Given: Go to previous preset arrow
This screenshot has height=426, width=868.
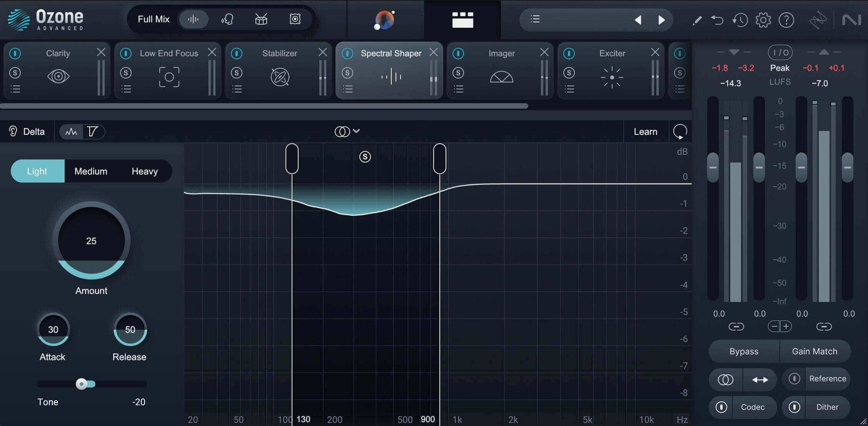Looking at the screenshot, I should coord(638,20).
